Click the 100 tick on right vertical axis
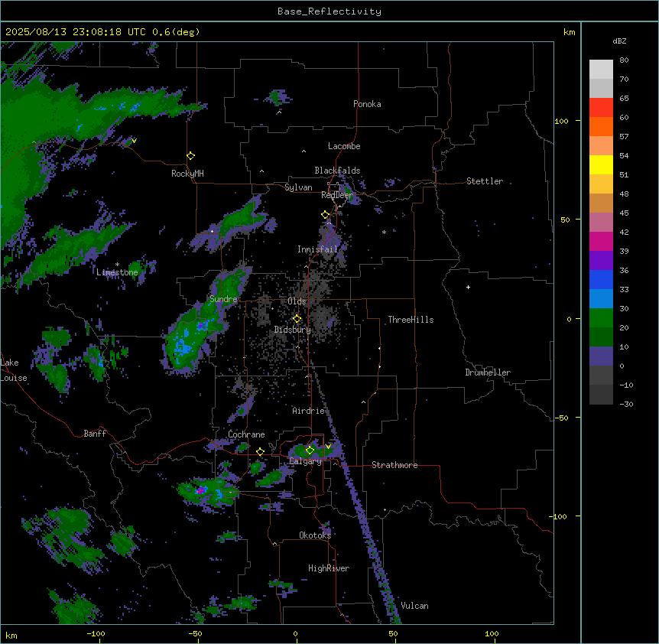Image resolution: width=659 pixels, height=644 pixels. pyautogui.click(x=561, y=121)
